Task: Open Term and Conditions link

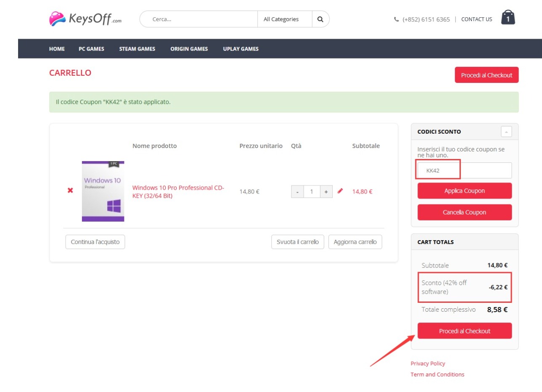Action: point(437,374)
